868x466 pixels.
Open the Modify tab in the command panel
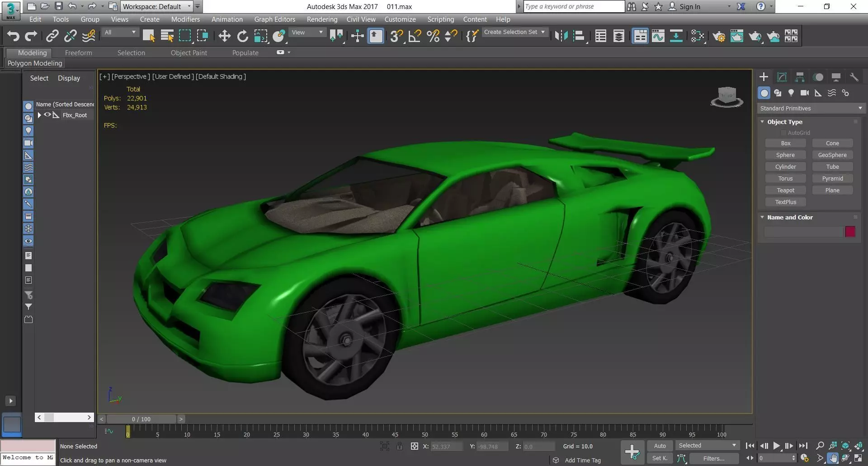782,77
